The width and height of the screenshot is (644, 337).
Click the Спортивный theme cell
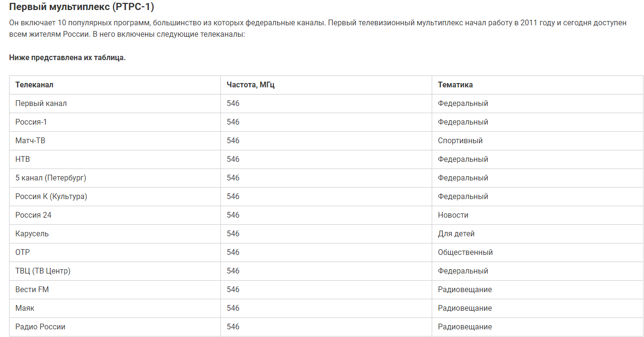538,141
